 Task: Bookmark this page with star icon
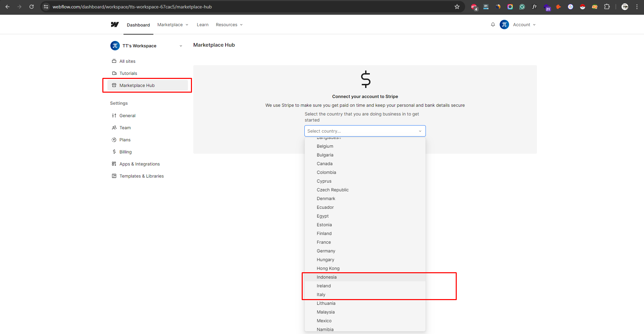(x=457, y=7)
